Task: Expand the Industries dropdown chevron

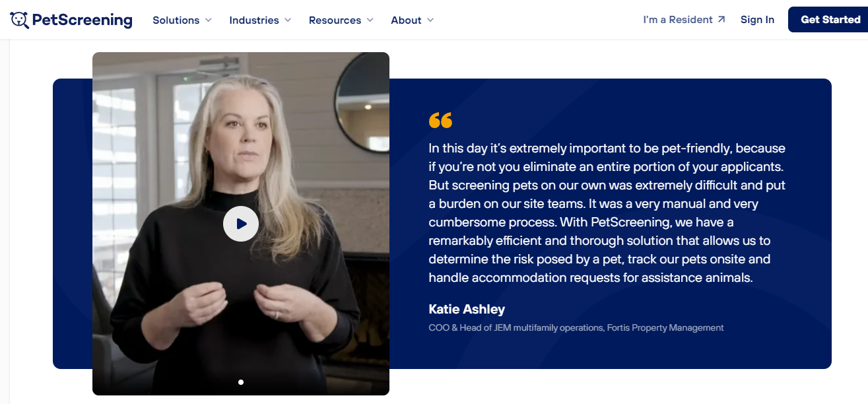Action: pos(288,20)
